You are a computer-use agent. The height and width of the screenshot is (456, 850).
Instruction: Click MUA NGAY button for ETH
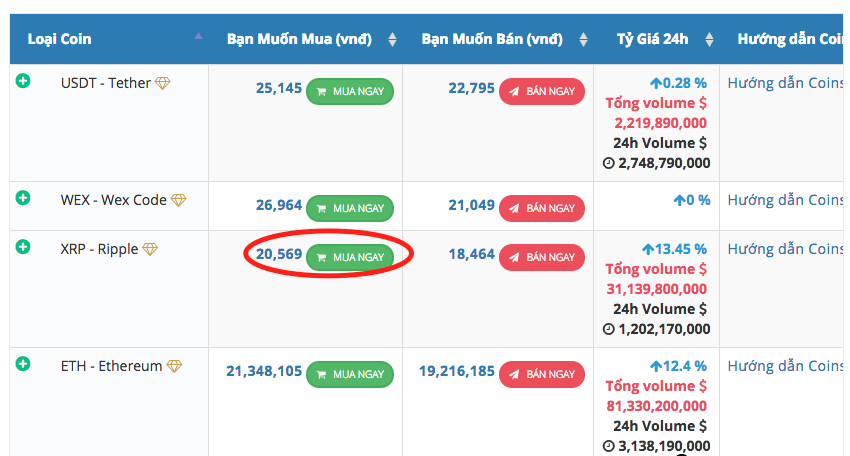click(x=350, y=374)
